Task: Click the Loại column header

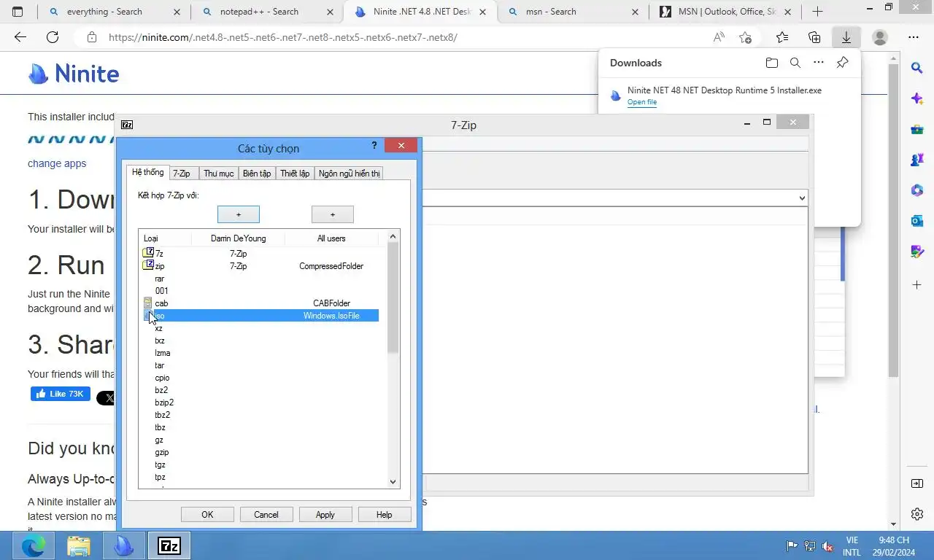Action: pos(166,238)
